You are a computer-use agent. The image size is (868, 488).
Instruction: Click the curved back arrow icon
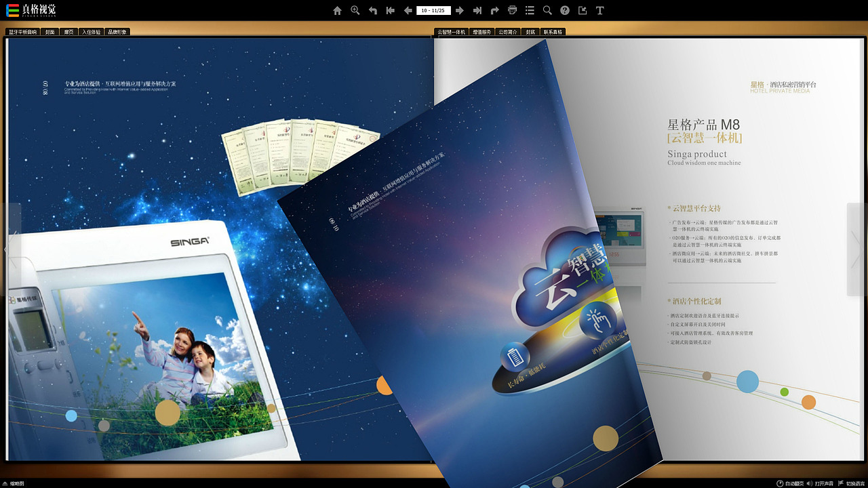coord(372,10)
